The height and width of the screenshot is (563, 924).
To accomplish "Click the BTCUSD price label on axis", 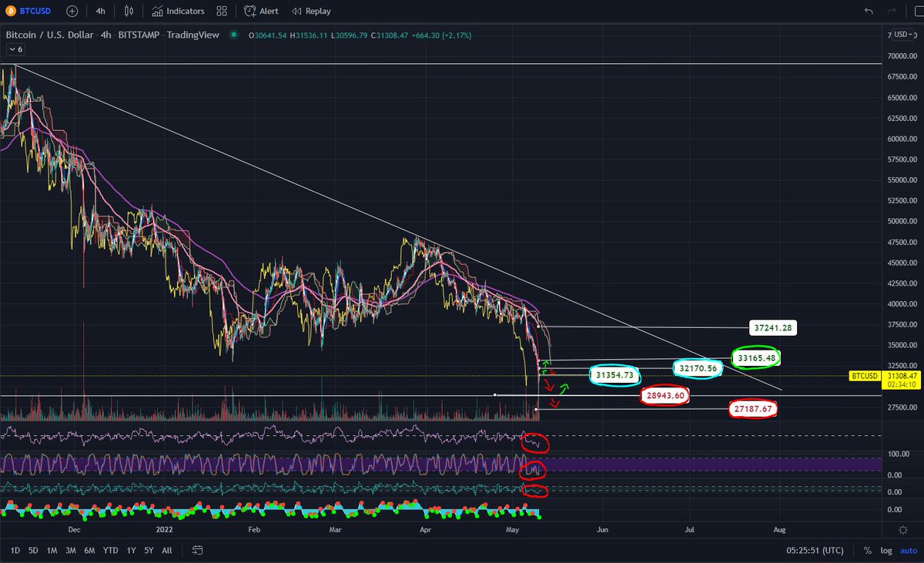I will point(863,376).
